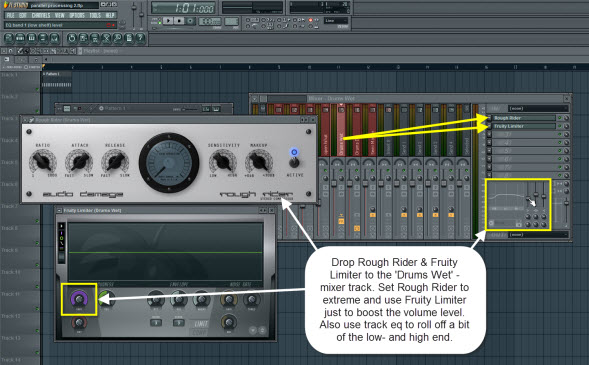Click the green Ceiling knob in Fruity Limiter
The width and height of the screenshot is (589, 365).
coord(107,299)
